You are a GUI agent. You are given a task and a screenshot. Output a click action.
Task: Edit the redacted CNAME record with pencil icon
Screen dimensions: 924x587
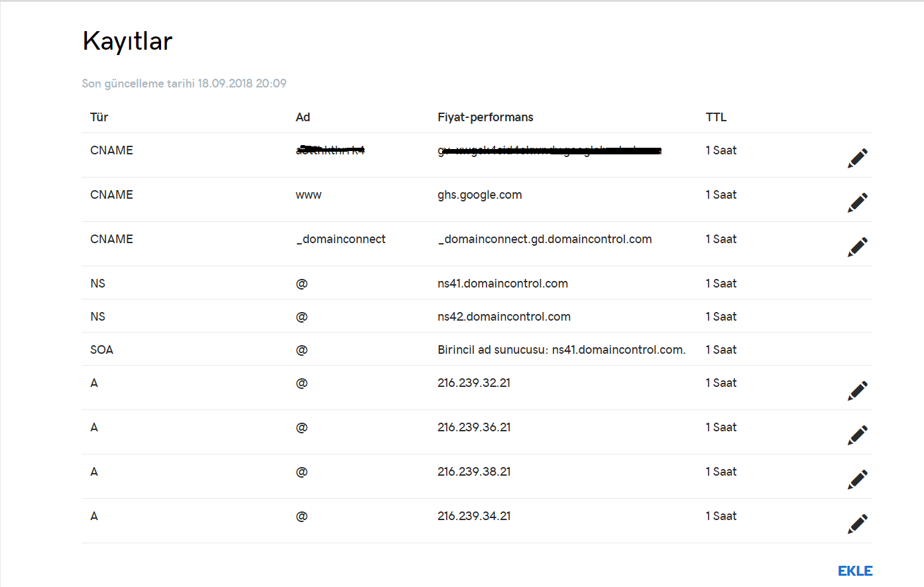click(857, 158)
